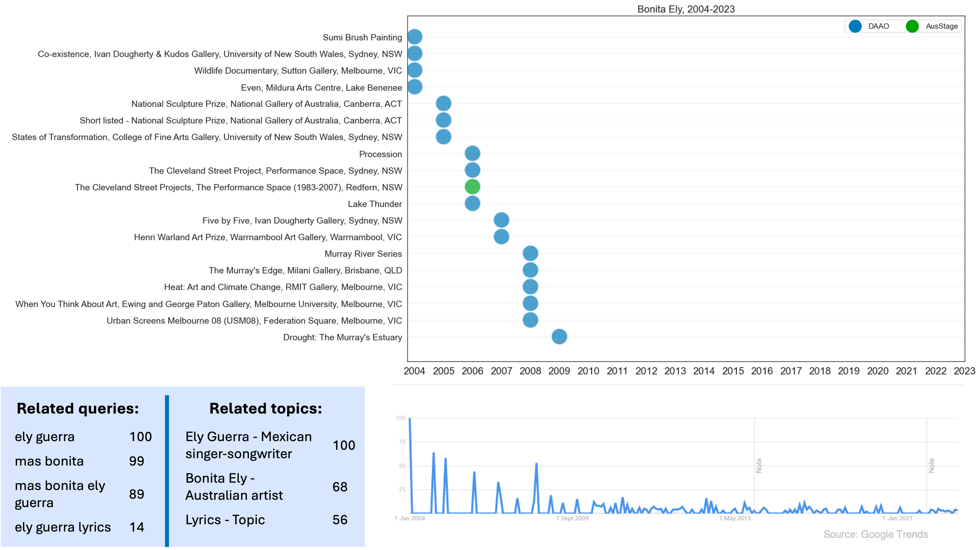
Task: Click The Cleveland Street Project, Performance Space label
Action: click(275, 171)
